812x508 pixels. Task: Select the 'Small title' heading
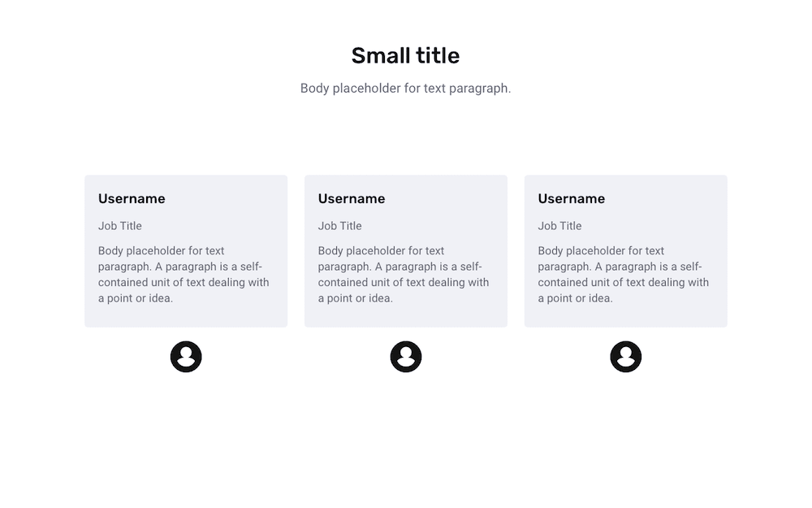coord(405,55)
